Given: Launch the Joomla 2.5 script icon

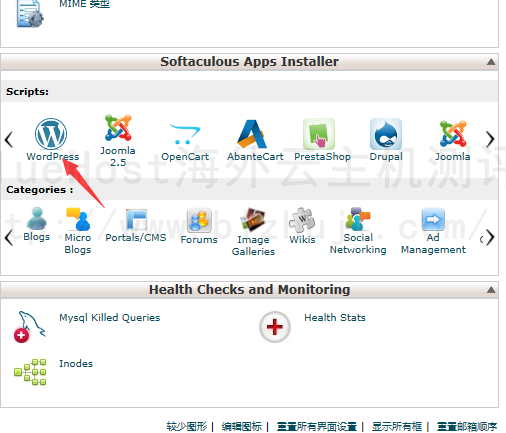Looking at the screenshot, I should [x=118, y=128].
